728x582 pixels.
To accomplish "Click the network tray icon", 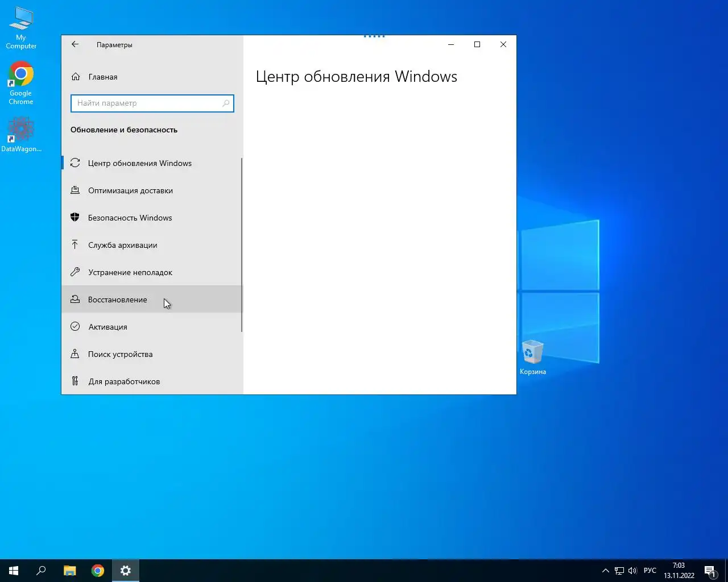I will tap(619, 571).
